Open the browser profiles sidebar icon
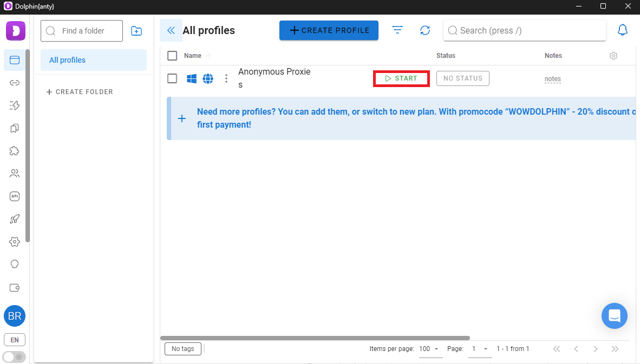The width and height of the screenshot is (640, 364). pos(15,60)
